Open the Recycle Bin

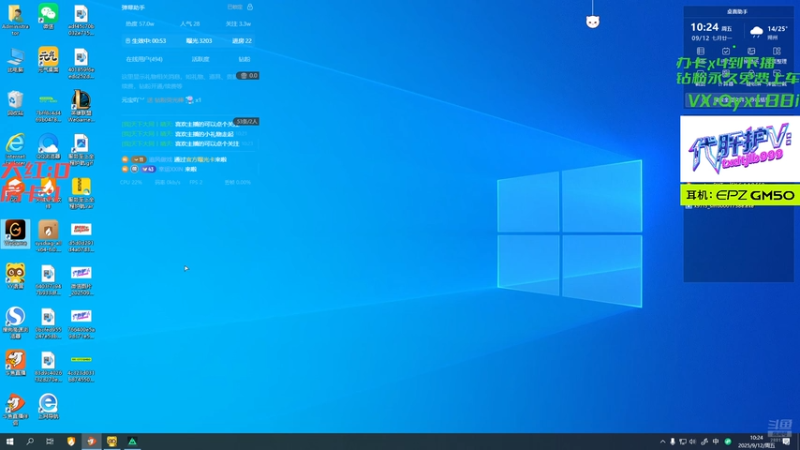pos(15,103)
